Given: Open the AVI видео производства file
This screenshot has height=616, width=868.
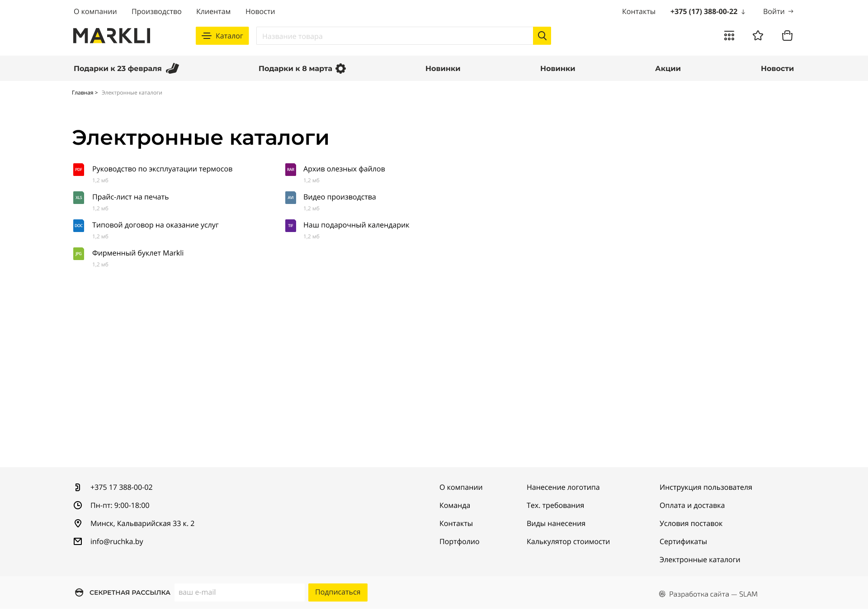Looking at the screenshot, I should [340, 197].
